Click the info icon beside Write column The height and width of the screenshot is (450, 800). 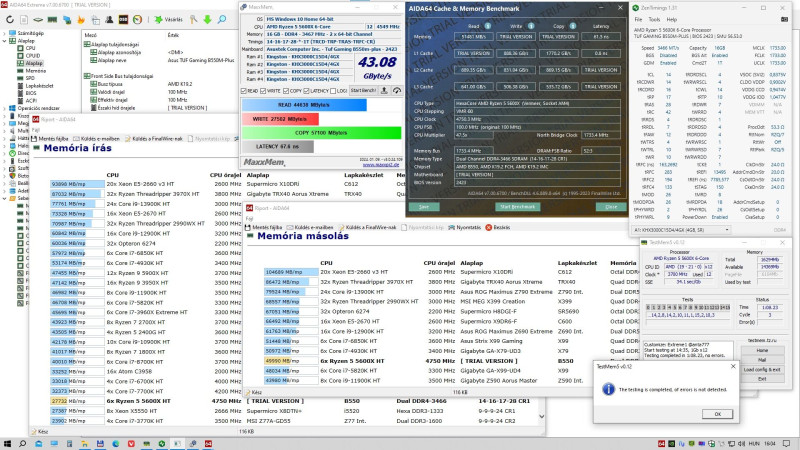coord(531,26)
